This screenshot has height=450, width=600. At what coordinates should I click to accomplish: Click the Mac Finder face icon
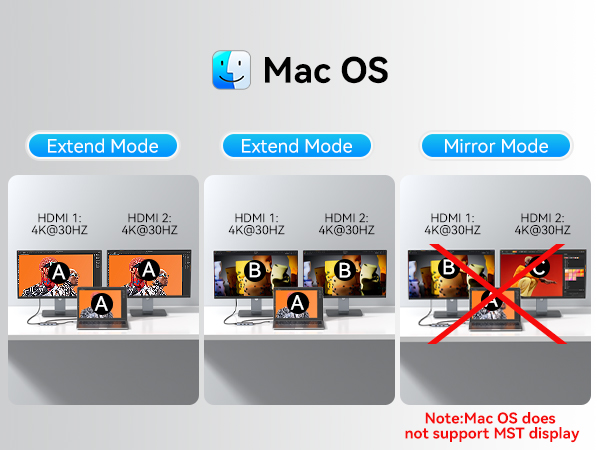[232, 70]
